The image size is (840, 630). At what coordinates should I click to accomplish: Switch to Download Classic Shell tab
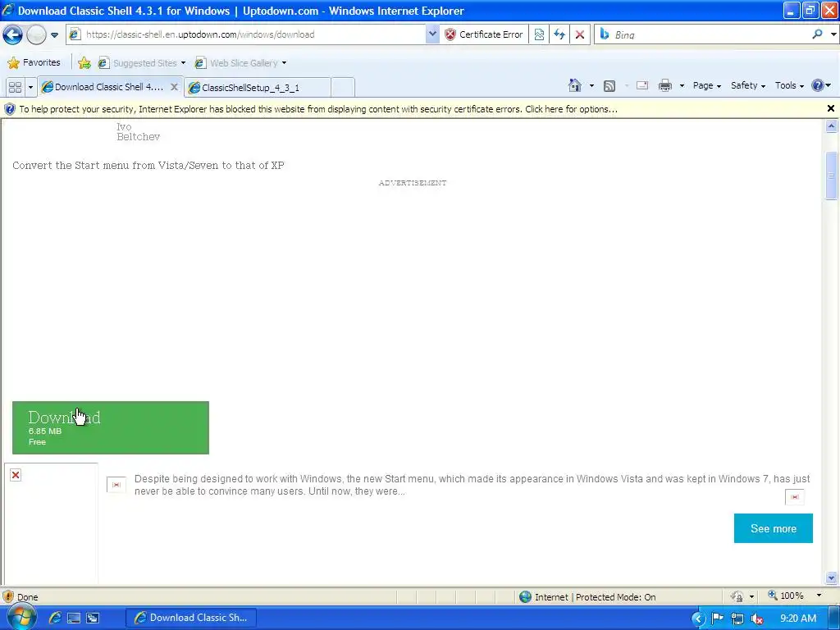click(104, 87)
